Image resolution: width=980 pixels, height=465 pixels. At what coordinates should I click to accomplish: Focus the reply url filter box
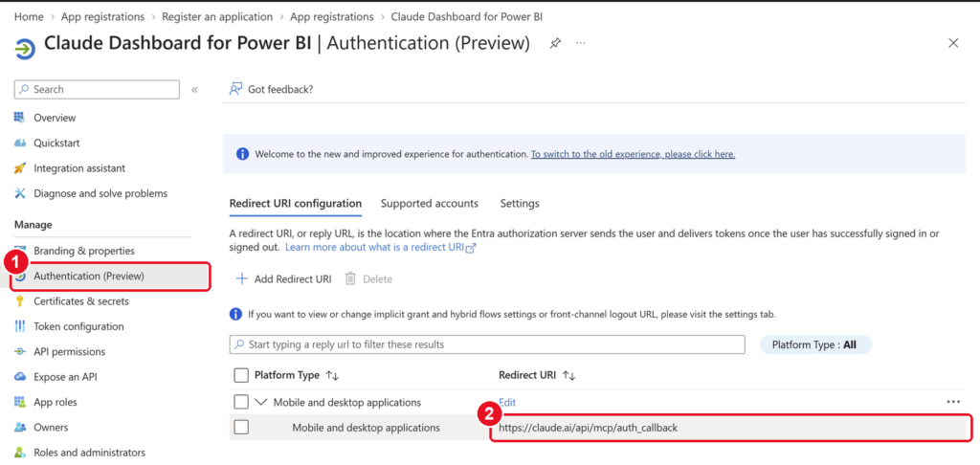[487, 344]
